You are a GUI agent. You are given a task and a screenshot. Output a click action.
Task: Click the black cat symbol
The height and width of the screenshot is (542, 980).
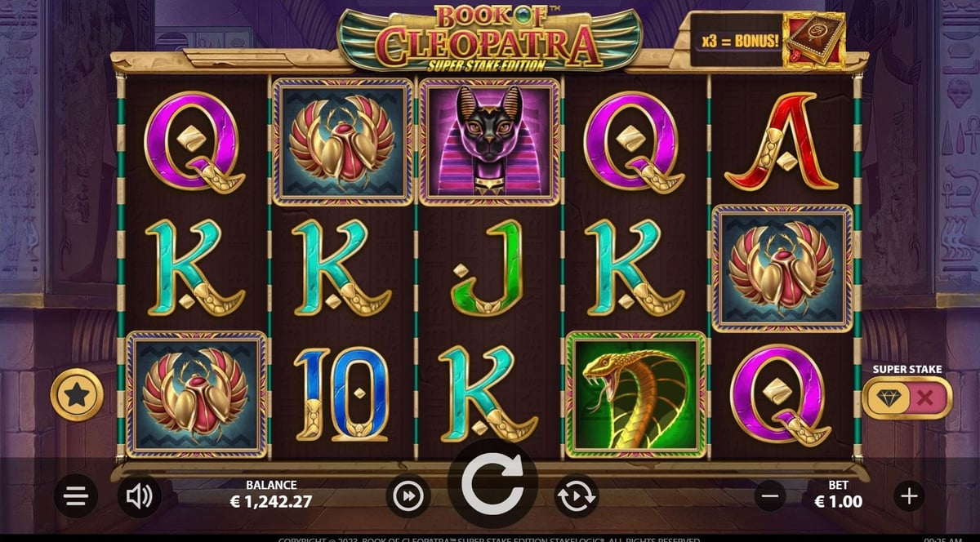coord(490,141)
